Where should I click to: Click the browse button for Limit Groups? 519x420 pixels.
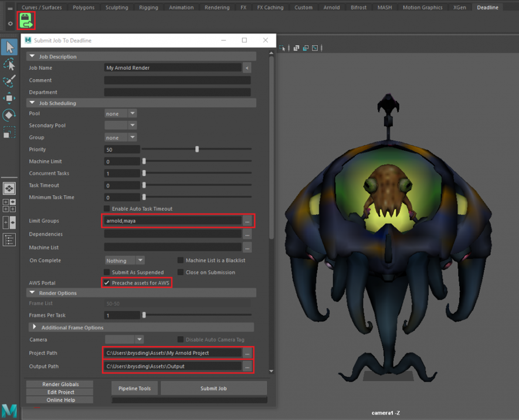coord(247,221)
